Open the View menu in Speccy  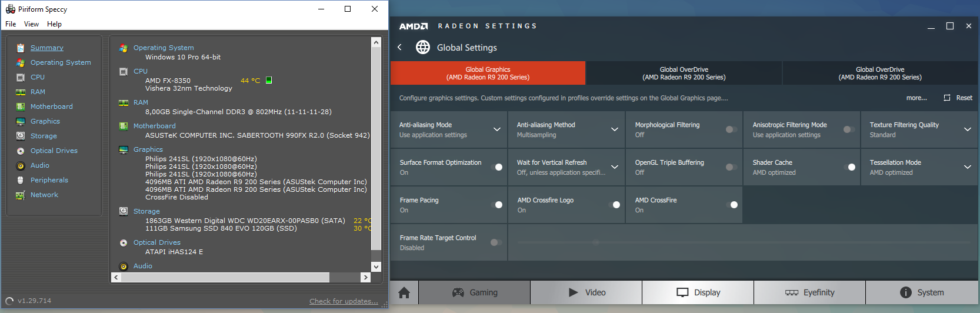(31, 24)
